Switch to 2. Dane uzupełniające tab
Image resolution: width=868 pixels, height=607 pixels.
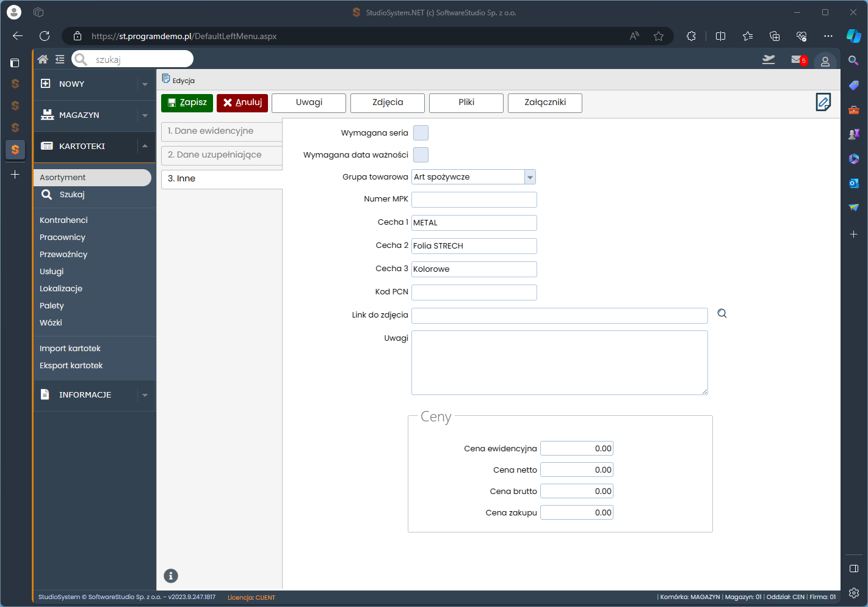[x=222, y=155]
